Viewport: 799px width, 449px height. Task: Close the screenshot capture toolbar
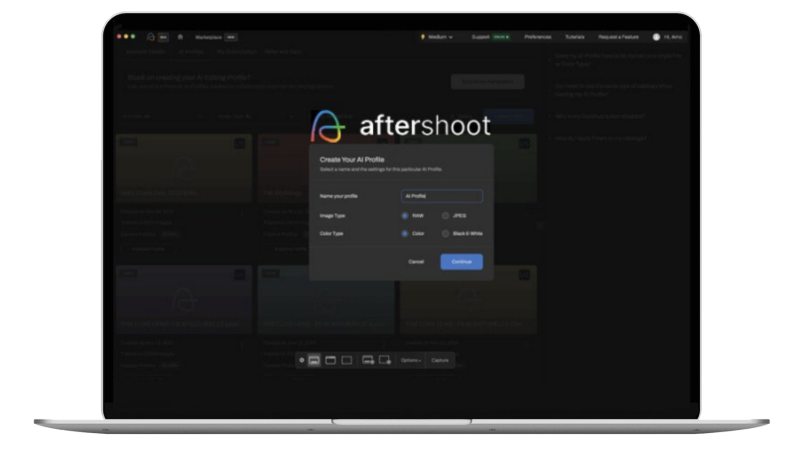[x=302, y=360]
